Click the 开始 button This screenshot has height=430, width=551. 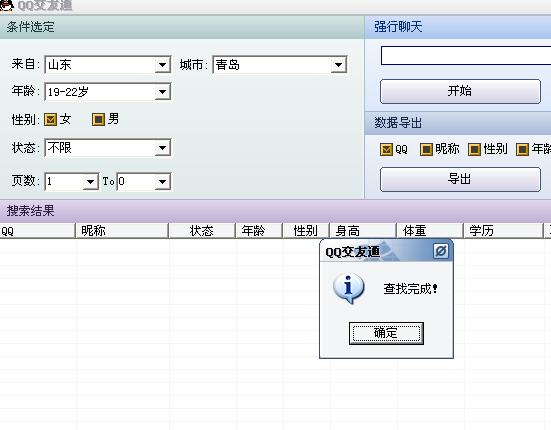coord(460,91)
